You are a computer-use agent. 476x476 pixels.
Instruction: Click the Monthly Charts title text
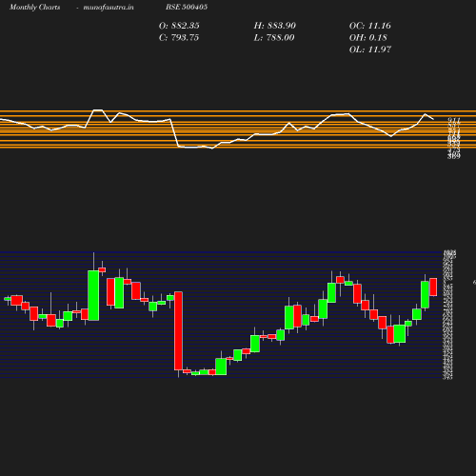tap(34, 7)
